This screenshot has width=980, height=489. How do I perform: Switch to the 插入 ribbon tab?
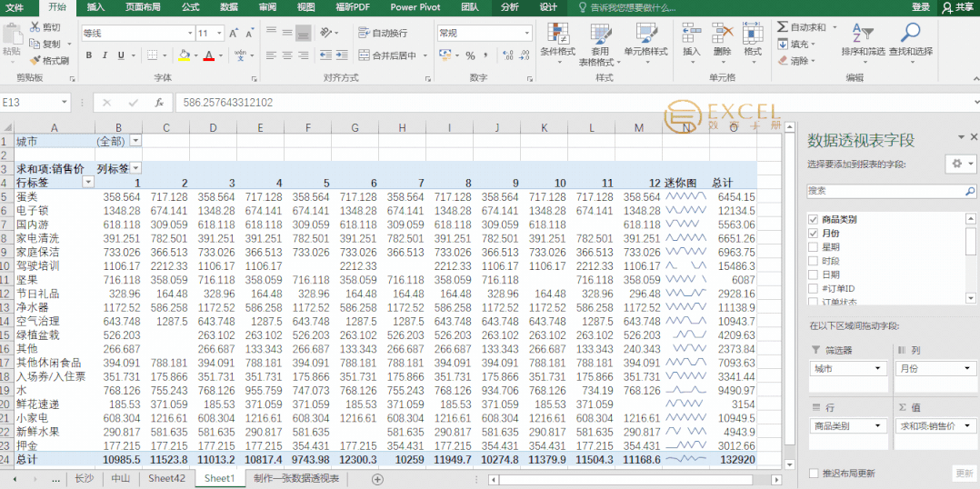pos(95,7)
